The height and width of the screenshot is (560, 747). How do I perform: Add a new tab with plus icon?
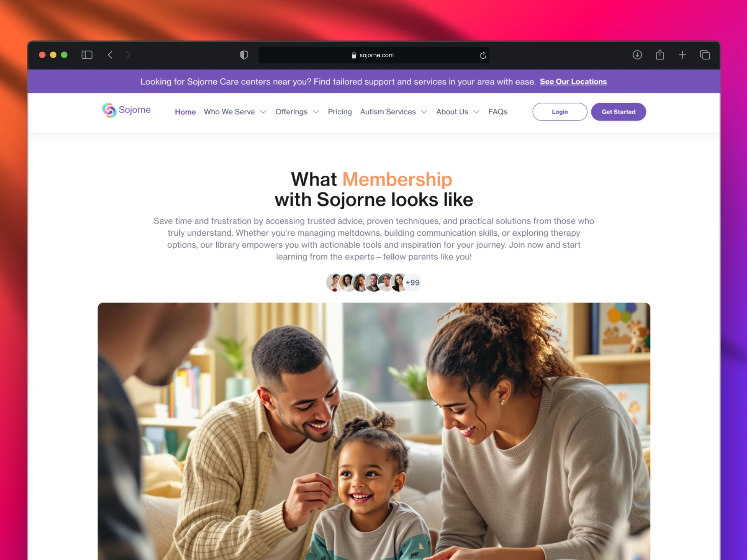click(x=682, y=55)
